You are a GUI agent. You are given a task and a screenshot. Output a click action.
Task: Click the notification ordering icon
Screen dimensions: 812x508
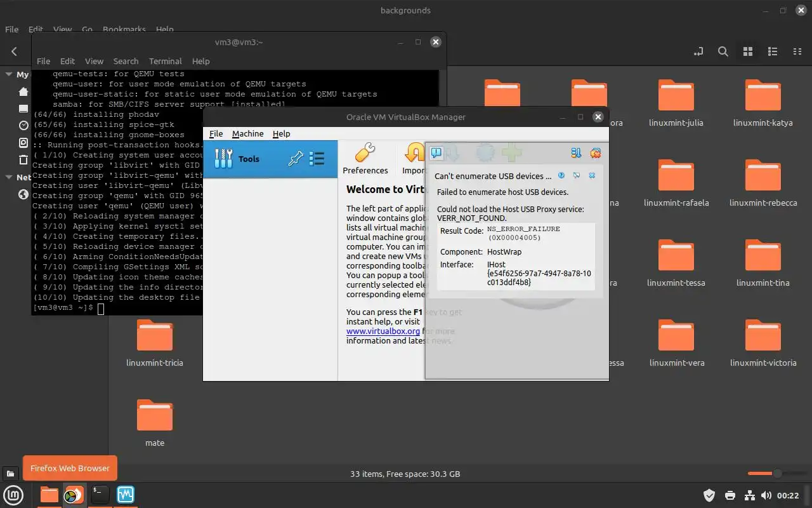click(x=576, y=153)
